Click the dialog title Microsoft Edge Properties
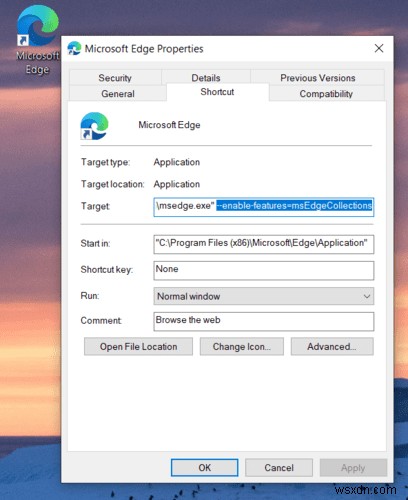Viewport: 408px width, 500px height. pos(144,49)
